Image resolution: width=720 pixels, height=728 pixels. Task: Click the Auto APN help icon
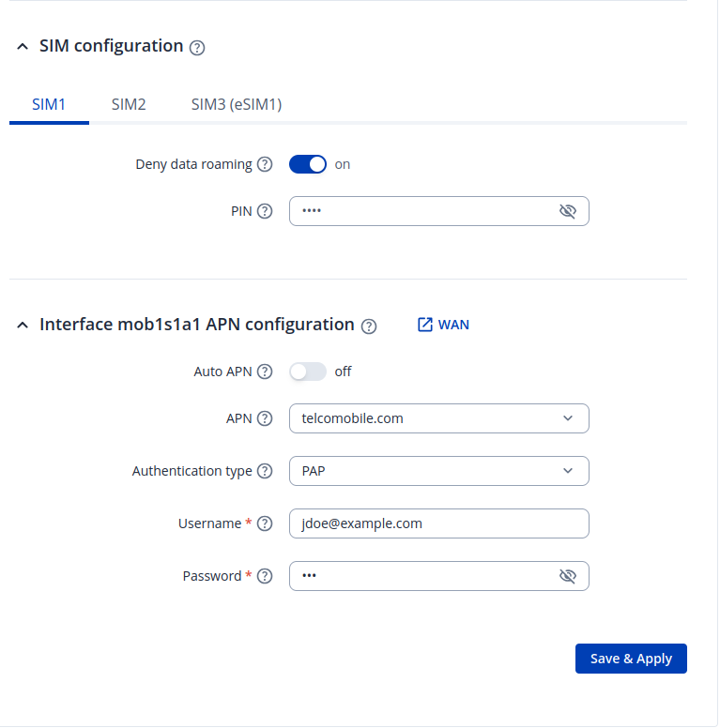coord(265,372)
